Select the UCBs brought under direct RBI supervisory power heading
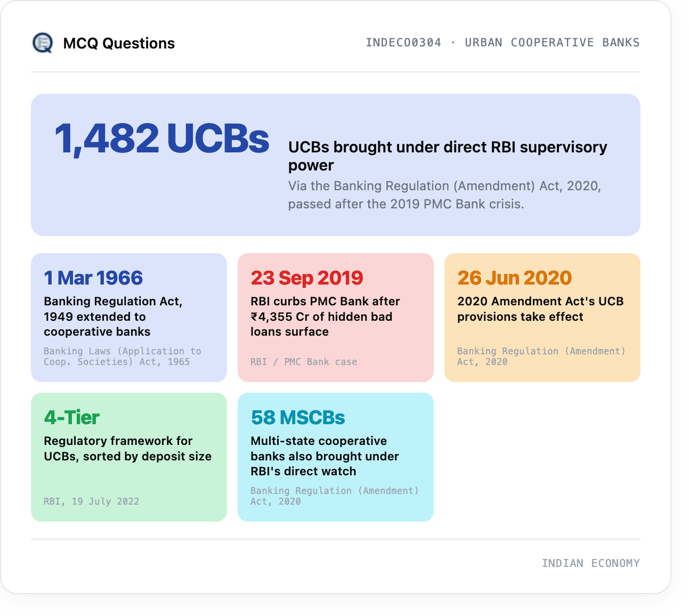The image size is (689, 616). (x=448, y=156)
